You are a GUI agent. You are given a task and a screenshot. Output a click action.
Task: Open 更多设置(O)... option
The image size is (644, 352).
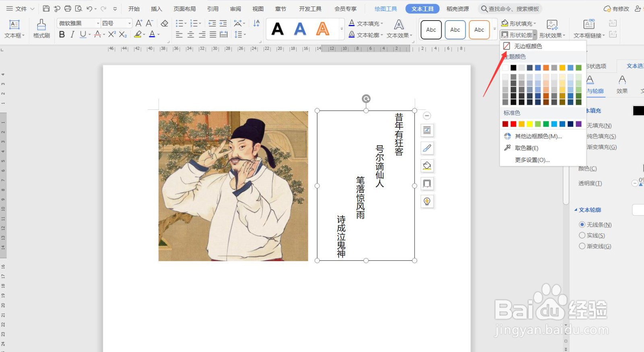point(532,160)
